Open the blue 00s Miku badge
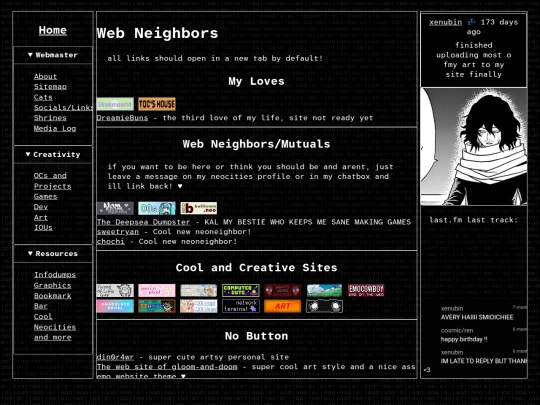Screen dimensions: 540x405 pos(157,208)
